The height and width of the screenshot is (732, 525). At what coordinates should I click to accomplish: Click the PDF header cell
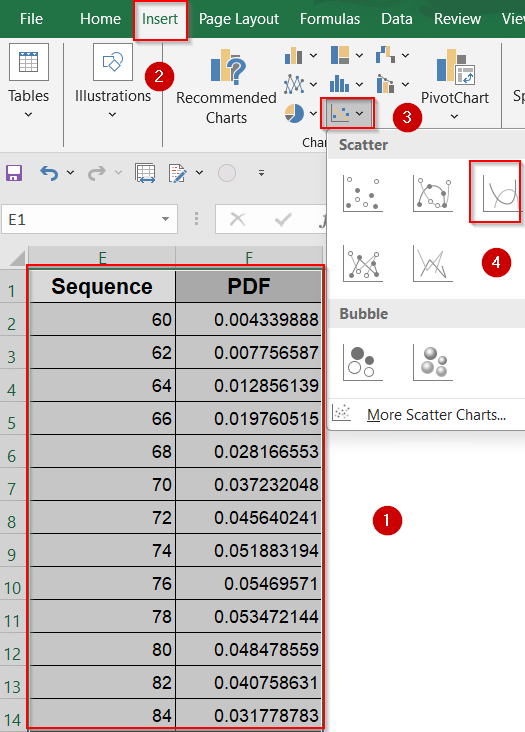pyautogui.click(x=249, y=286)
